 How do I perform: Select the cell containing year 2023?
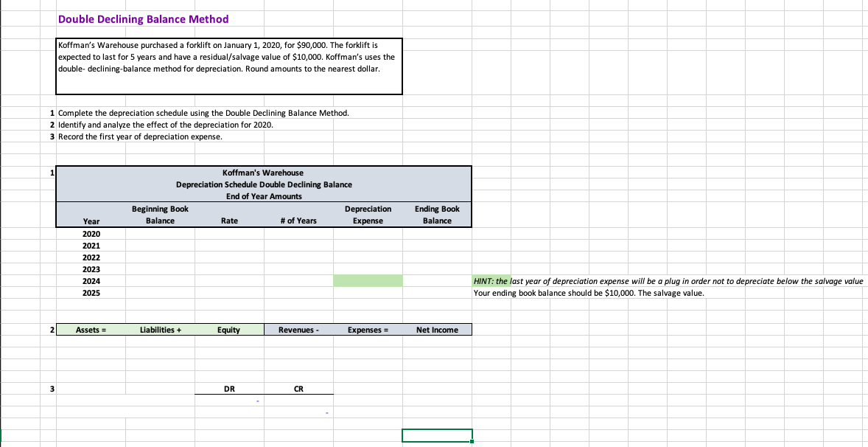91,268
